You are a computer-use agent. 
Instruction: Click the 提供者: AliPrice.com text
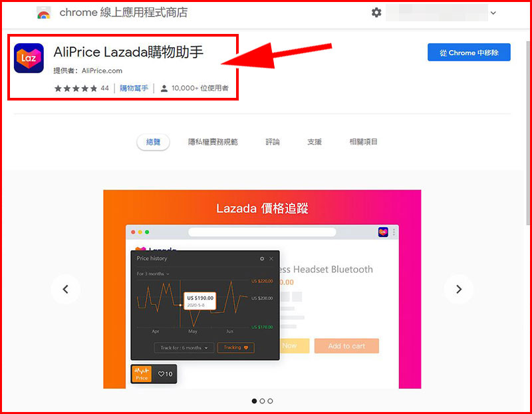pyautogui.click(x=88, y=71)
